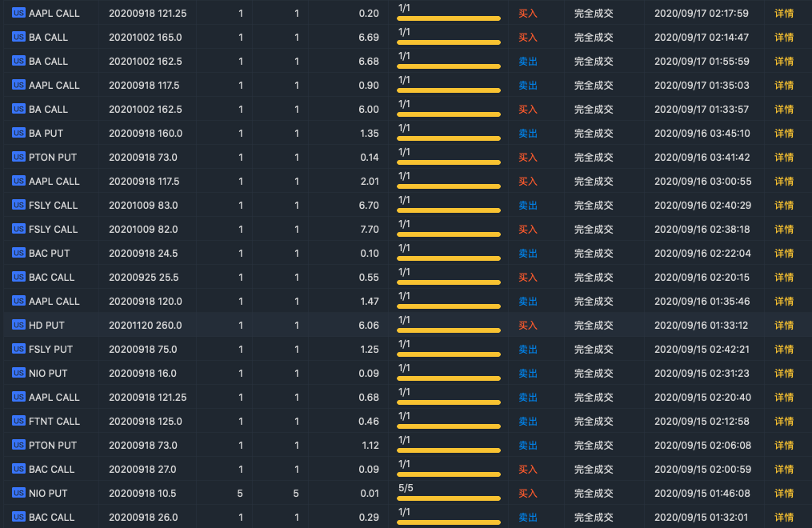Click the price 0.01

coord(370,494)
